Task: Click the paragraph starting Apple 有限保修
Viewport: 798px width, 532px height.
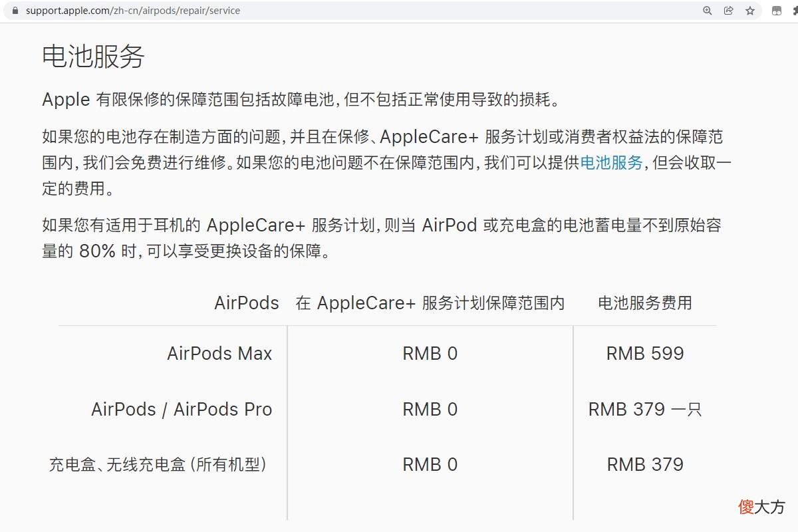Action: click(x=302, y=100)
